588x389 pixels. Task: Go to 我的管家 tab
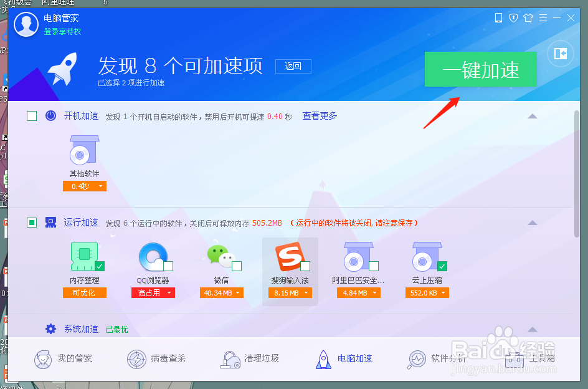click(x=63, y=359)
